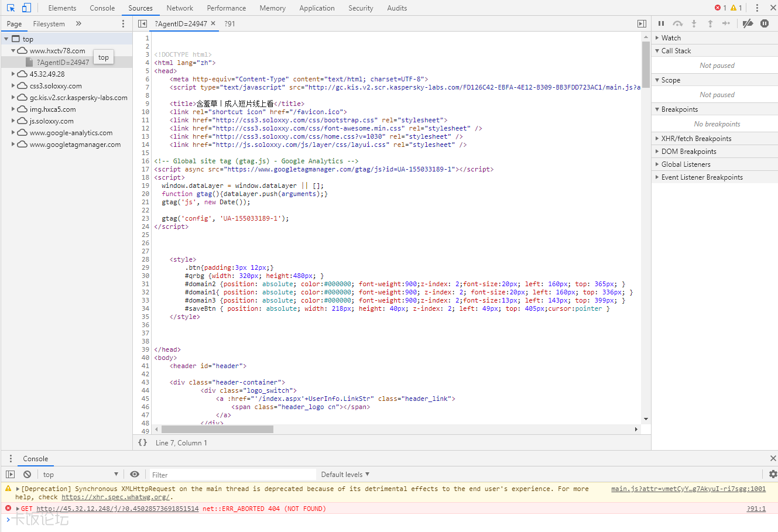Expand gc.kis.v2.scr.kaspersky-labs.com node

(13, 98)
